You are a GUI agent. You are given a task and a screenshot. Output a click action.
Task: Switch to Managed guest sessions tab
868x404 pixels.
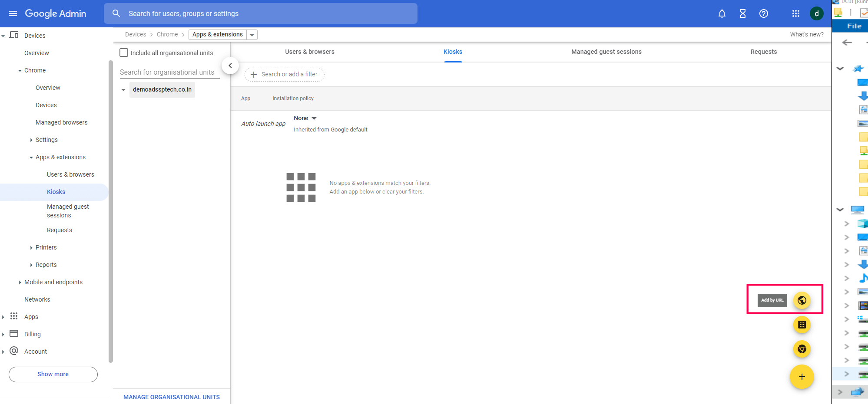[x=606, y=52]
